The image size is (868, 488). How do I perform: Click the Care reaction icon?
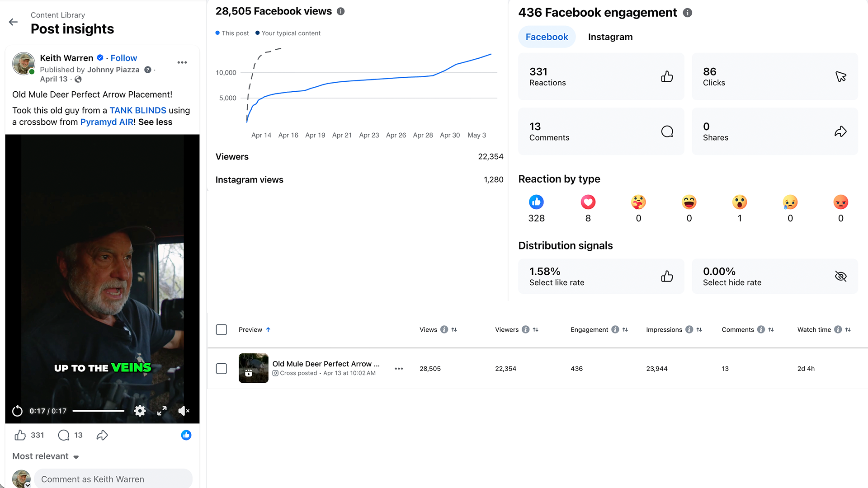tap(639, 202)
